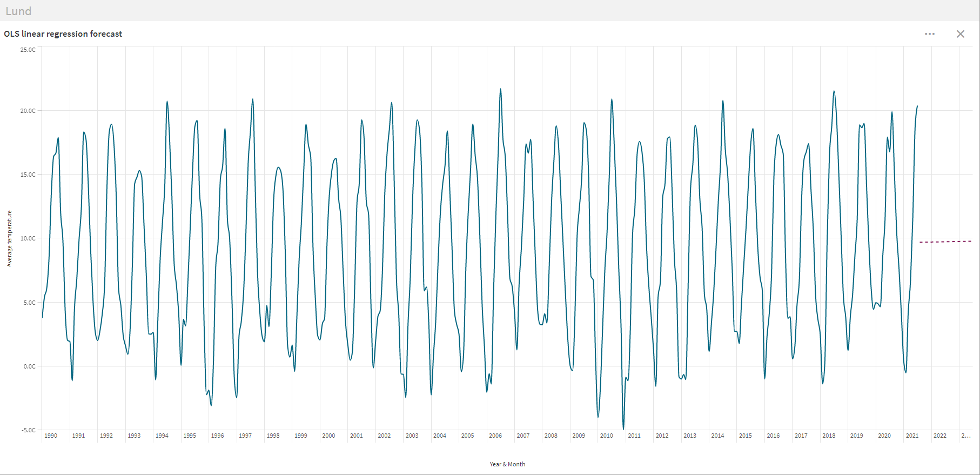Viewport: 980px width, 475px height.
Task: Select the 2021 year label
Action: pyautogui.click(x=912, y=436)
